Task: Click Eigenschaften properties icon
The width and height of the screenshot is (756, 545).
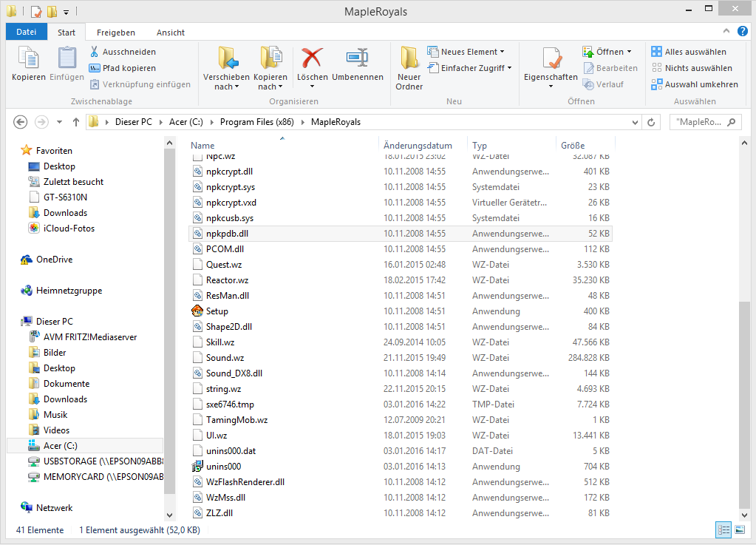Action: tap(551, 58)
